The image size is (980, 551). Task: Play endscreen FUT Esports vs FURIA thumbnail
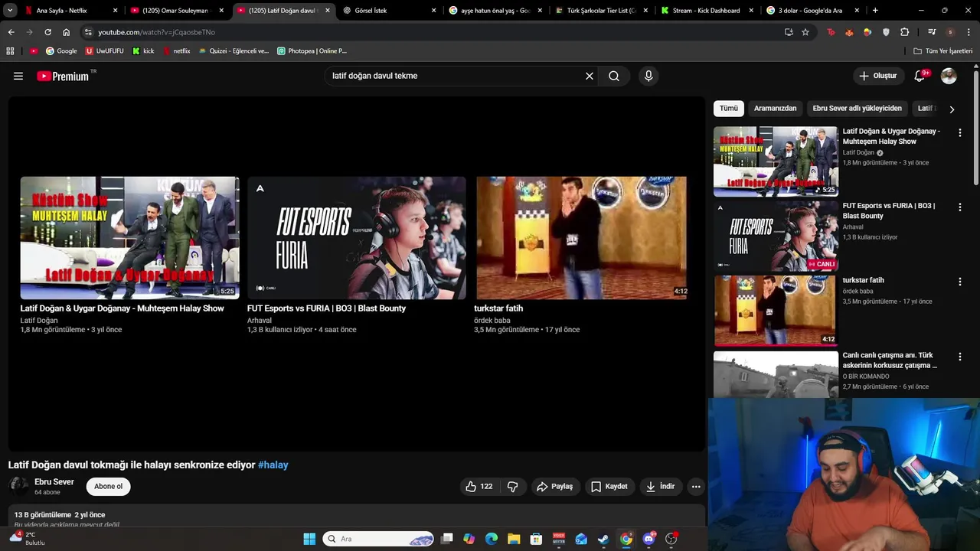coord(356,238)
